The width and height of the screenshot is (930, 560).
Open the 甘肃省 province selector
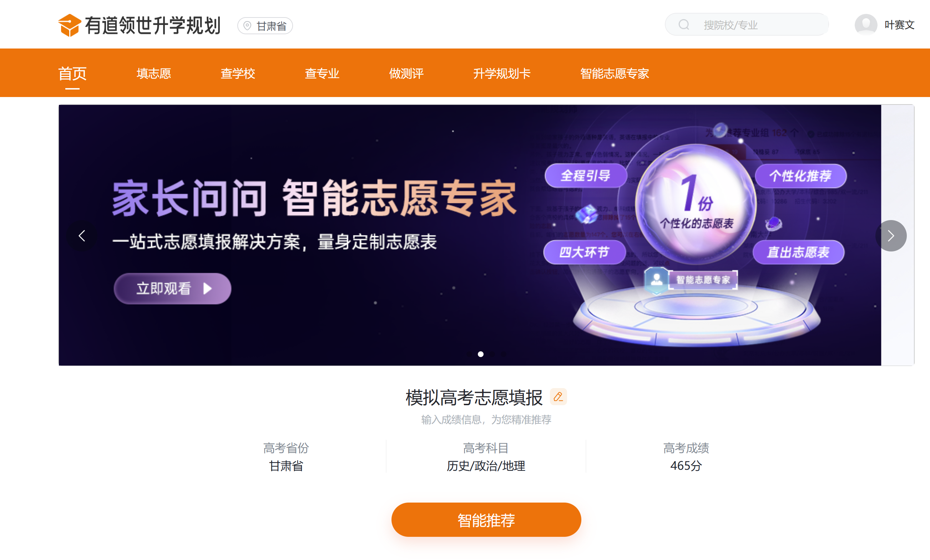[x=265, y=26]
